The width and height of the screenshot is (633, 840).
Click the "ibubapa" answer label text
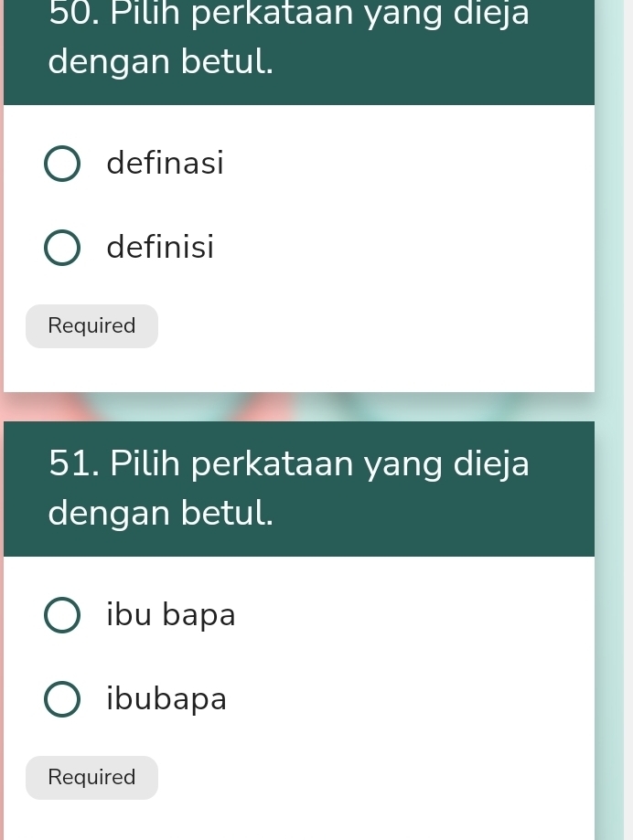166,699
